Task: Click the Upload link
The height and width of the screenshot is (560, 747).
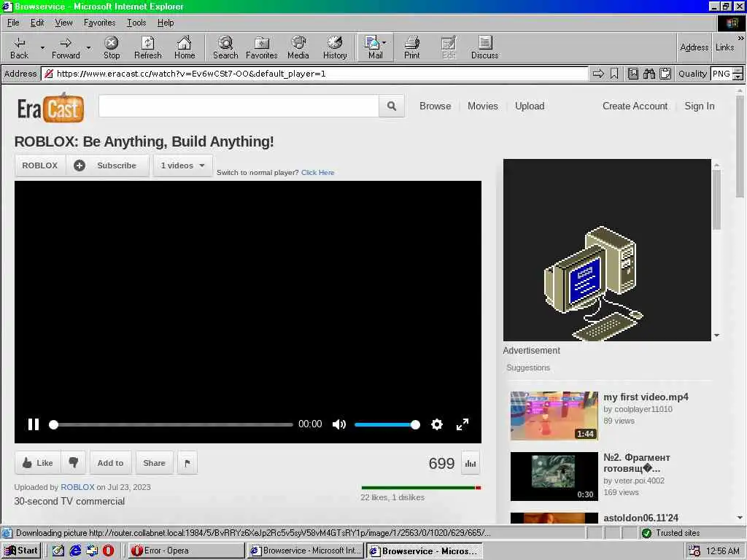Action: 530,106
